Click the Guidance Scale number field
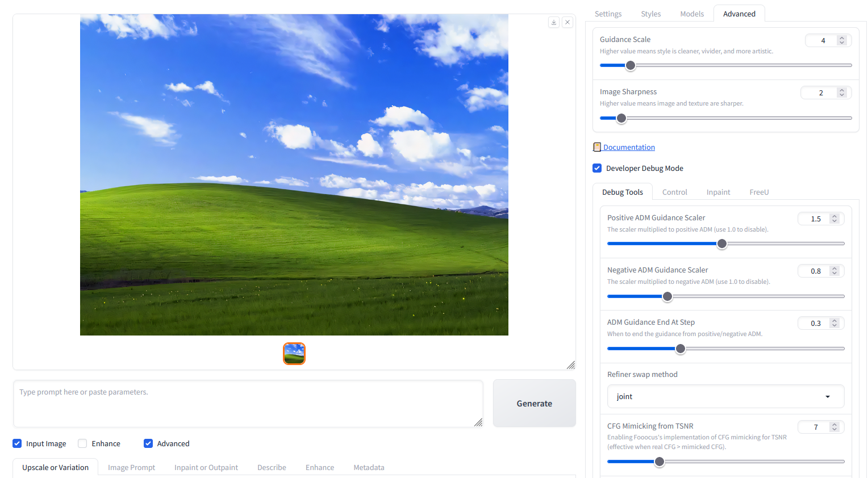The width and height of the screenshot is (868, 478). (x=828, y=40)
